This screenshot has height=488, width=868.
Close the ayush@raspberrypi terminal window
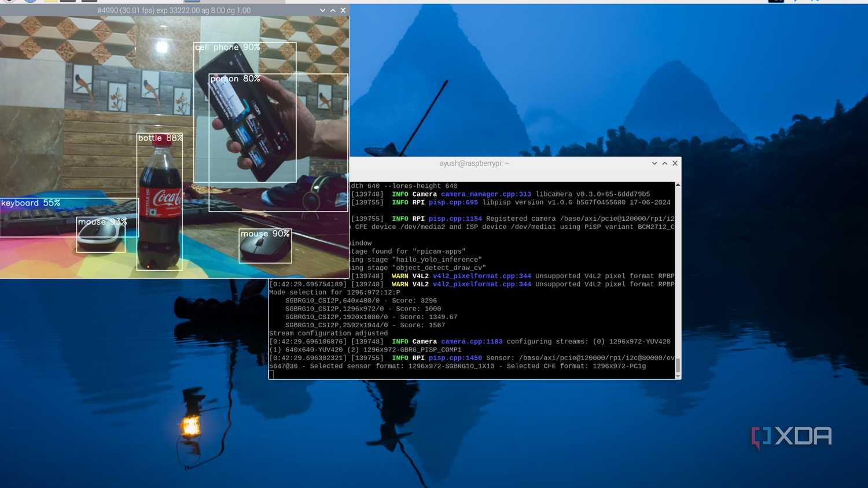[x=675, y=163]
